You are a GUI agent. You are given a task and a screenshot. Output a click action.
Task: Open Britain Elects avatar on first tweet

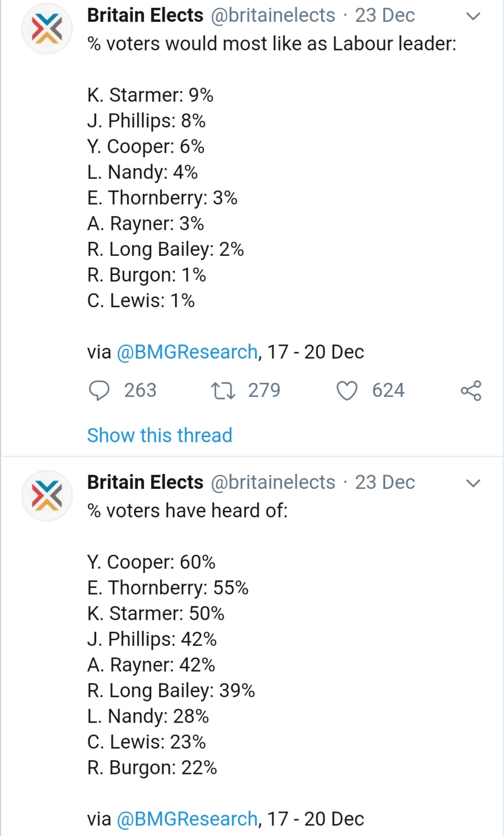pyautogui.click(x=47, y=28)
